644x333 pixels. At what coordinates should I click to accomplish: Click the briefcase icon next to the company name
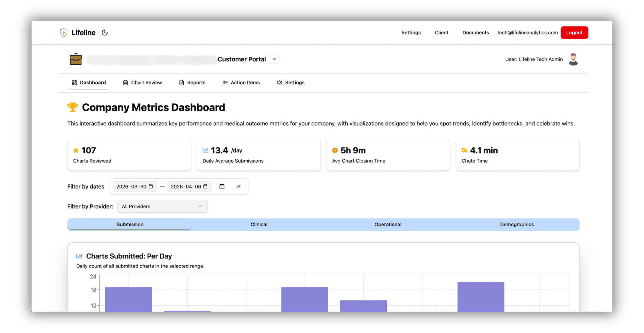tap(76, 59)
